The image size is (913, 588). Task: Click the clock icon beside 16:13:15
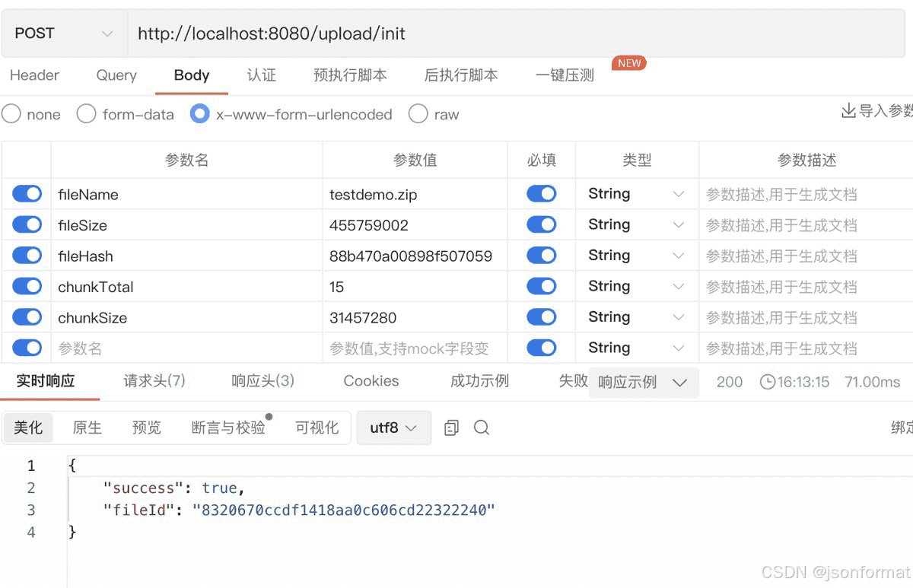767,382
